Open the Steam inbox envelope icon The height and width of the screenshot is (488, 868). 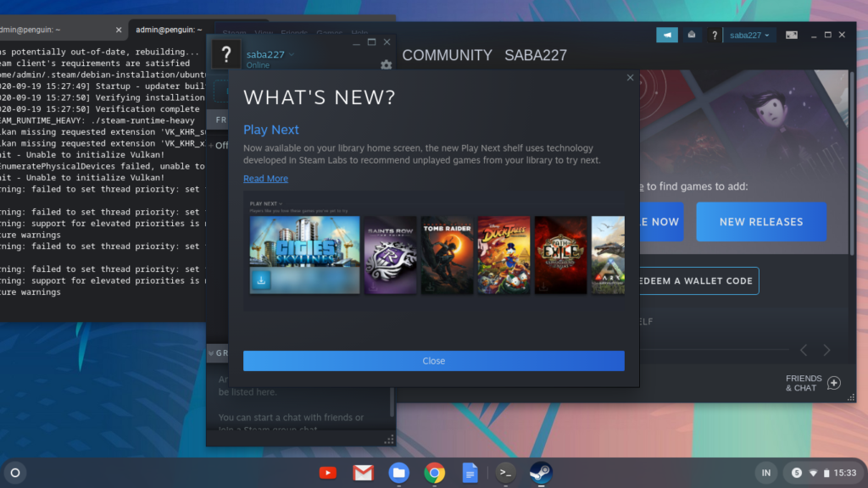[692, 35]
